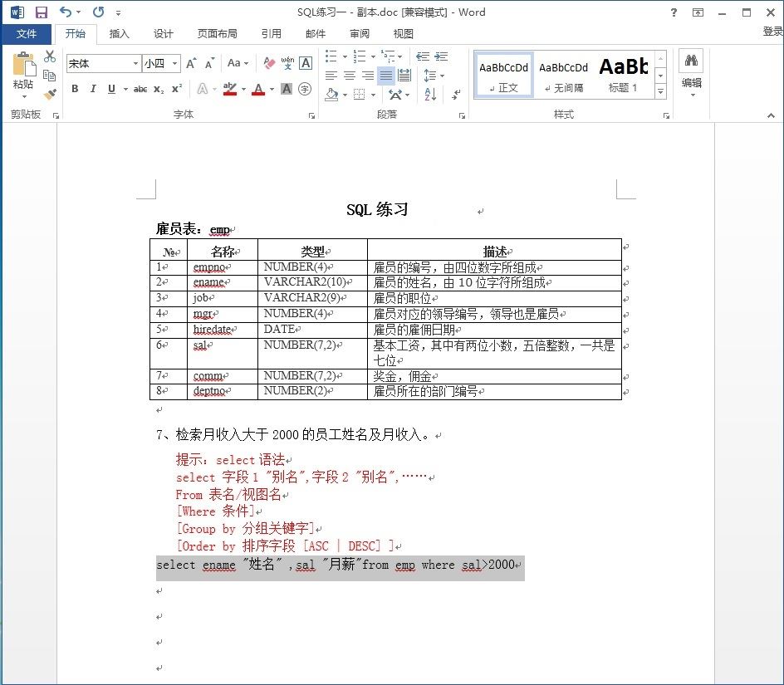
Task: Toggle italic formatting
Action: point(93,89)
